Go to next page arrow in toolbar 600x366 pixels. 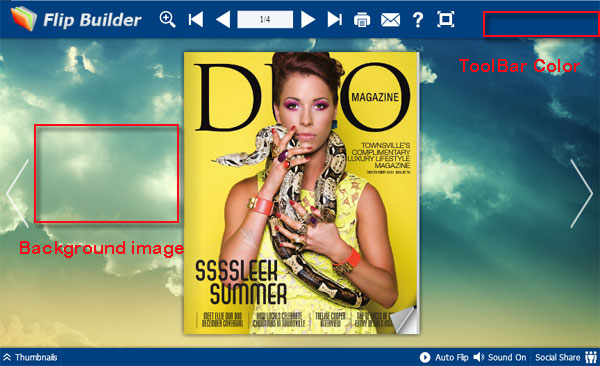[308, 19]
